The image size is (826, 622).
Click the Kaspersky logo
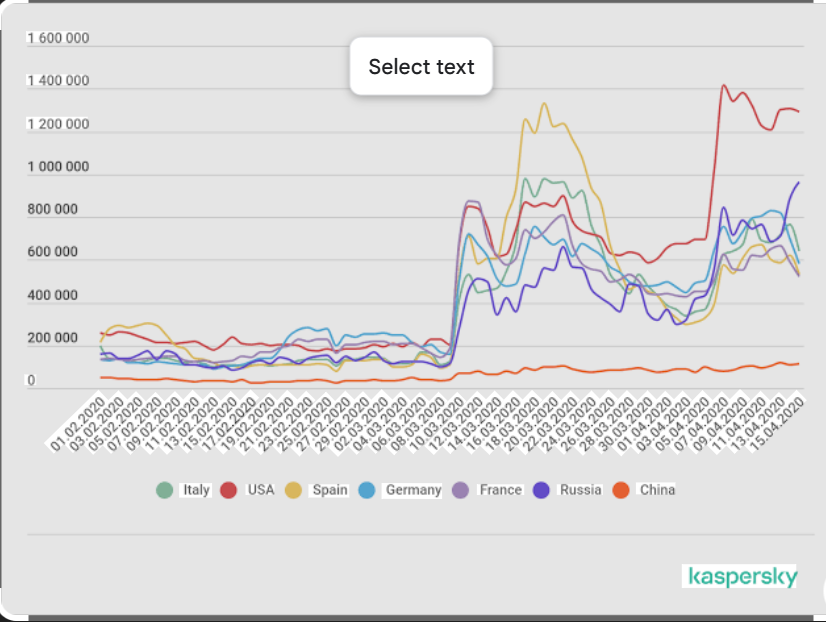point(741,576)
